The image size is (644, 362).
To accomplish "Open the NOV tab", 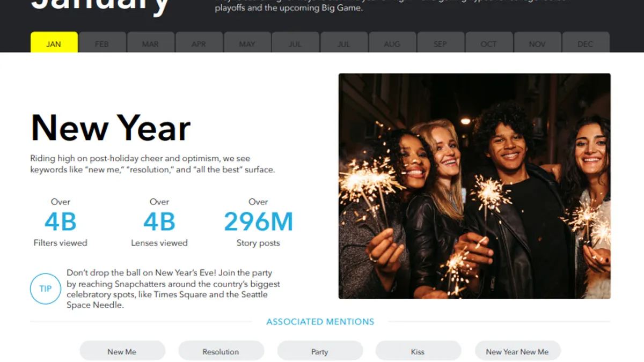I will click(x=537, y=42).
